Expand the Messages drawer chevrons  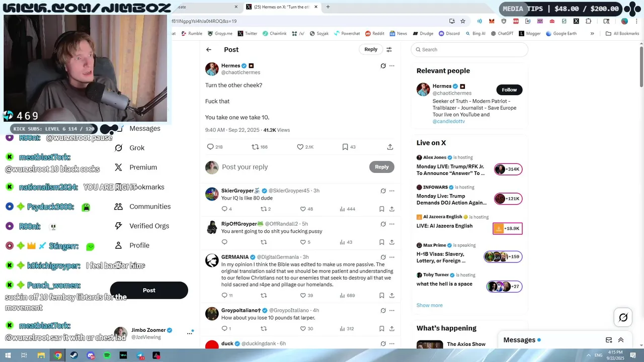pyautogui.click(x=621, y=340)
